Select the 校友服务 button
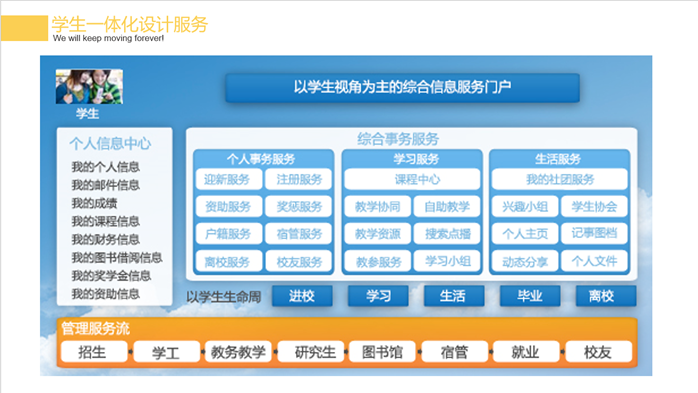698x393 pixels. click(299, 262)
